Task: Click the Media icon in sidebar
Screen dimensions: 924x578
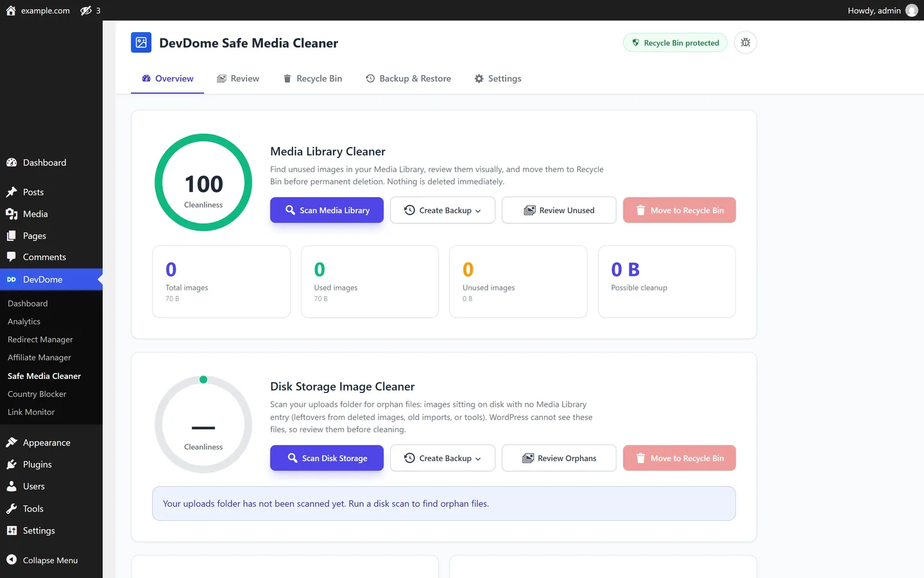Action: tap(12, 214)
